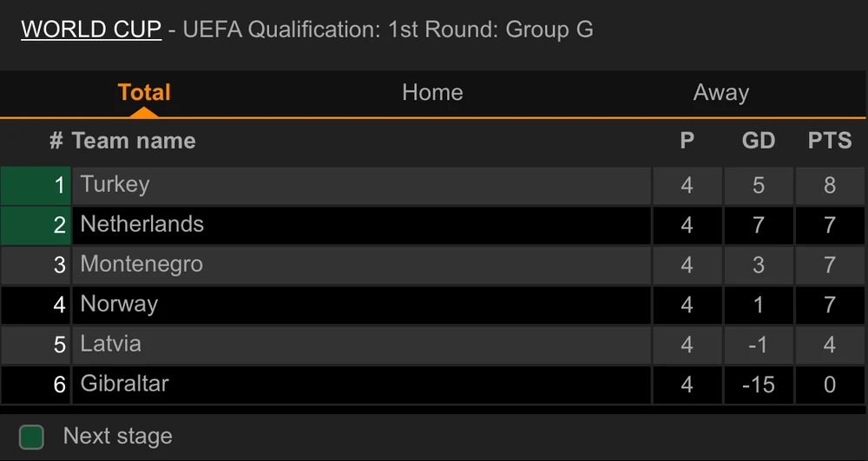Sort by the P column header
This screenshot has height=461, width=868.
point(687,141)
